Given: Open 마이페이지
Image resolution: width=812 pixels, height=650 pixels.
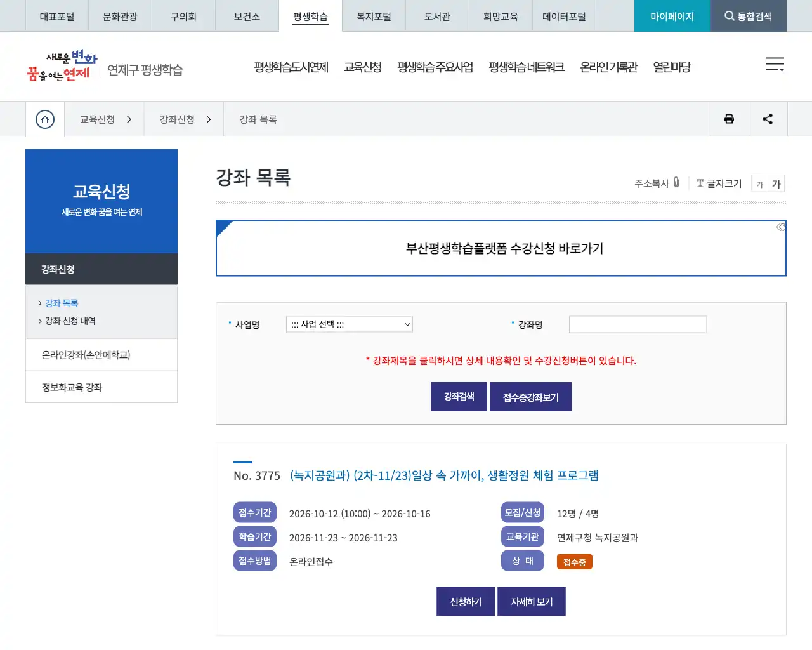Looking at the screenshot, I should point(672,16).
